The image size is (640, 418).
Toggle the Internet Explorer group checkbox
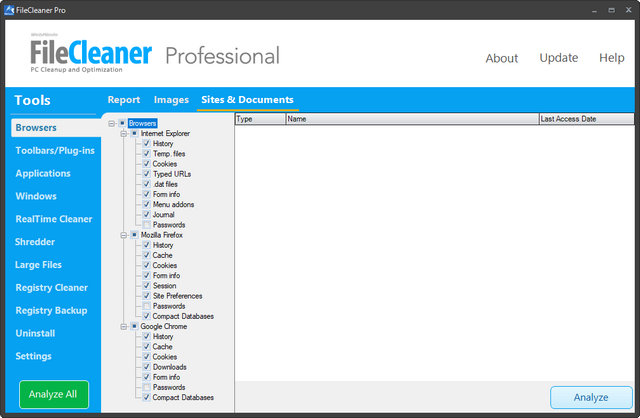click(134, 133)
